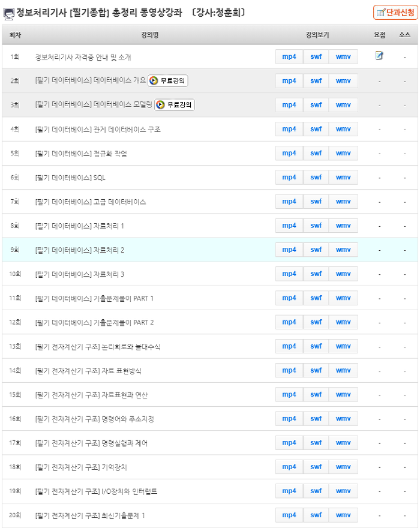Open mp4 for lecture 14회 자료 표현방식
This screenshot has width=420, height=528.
click(x=289, y=370)
